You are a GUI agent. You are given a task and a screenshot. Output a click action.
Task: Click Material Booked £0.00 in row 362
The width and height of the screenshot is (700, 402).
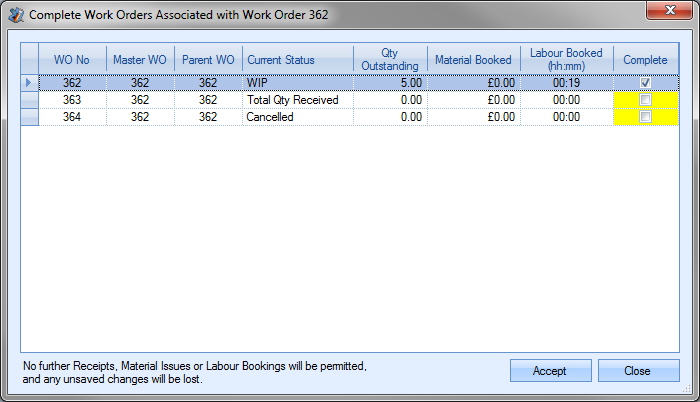click(x=474, y=83)
